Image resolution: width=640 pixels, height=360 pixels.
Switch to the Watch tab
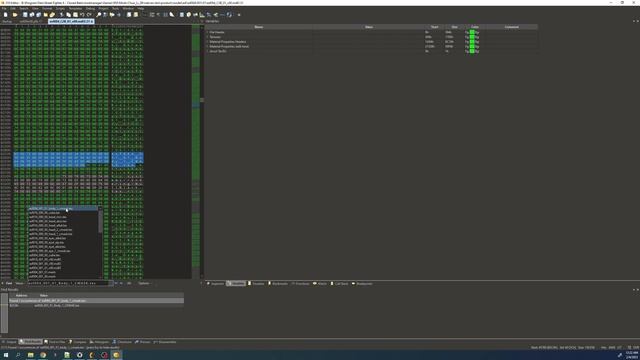(320, 284)
